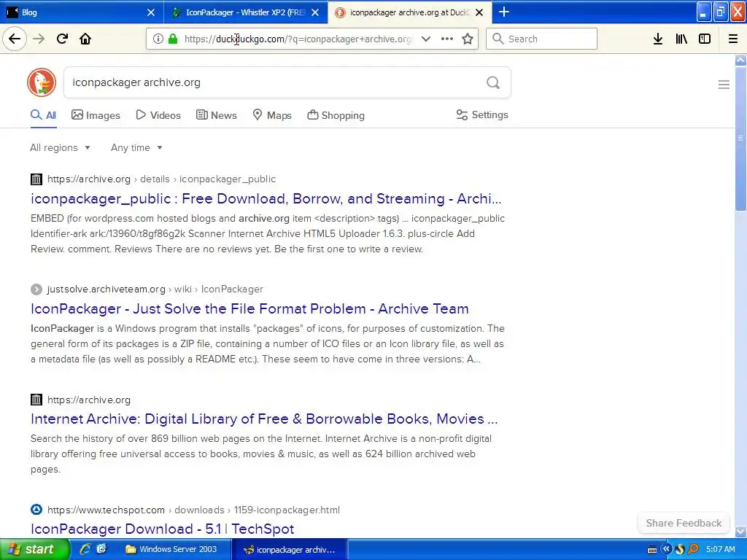Click the green secure connection padlock
Image resolution: width=747 pixels, height=560 pixels.
(173, 39)
